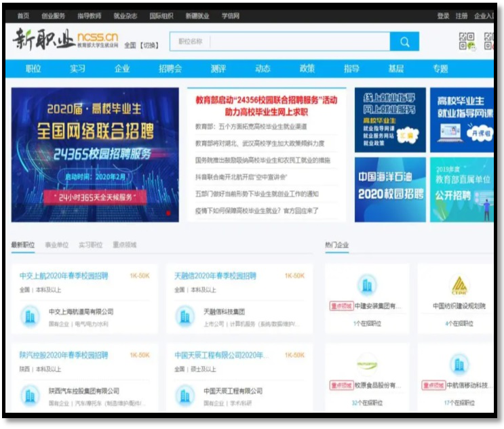This screenshot has width=504, height=429.
Task: Open job 陕汽控股2020年春季校园招聘
Action: pos(64,355)
